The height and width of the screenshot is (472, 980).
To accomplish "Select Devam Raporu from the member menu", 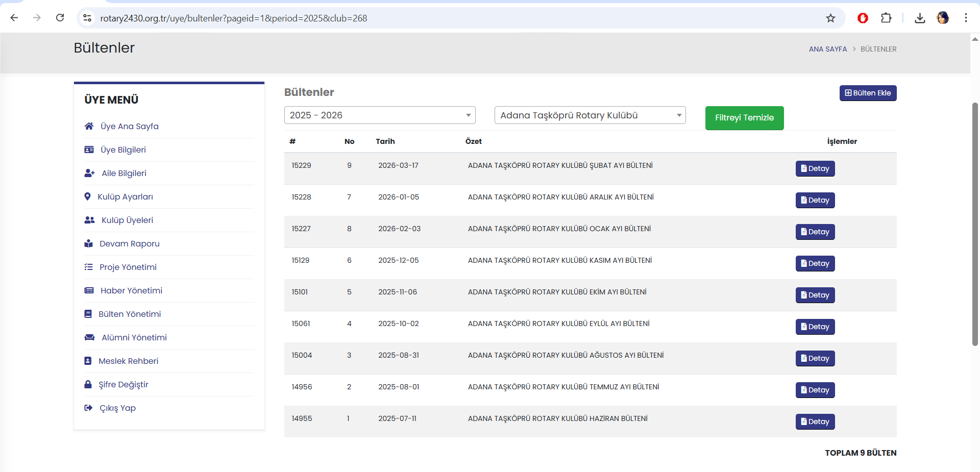I will click(x=129, y=243).
